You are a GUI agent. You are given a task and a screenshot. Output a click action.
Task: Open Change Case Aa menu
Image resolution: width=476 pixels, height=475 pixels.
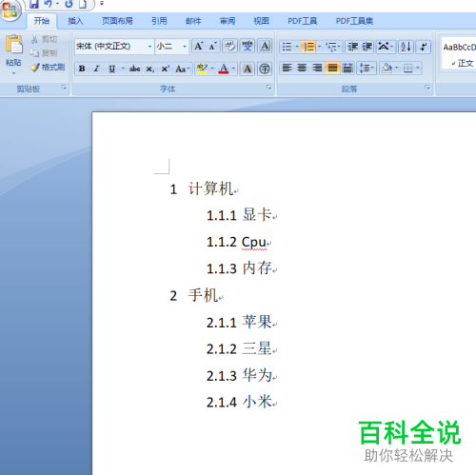pyautogui.click(x=183, y=69)
